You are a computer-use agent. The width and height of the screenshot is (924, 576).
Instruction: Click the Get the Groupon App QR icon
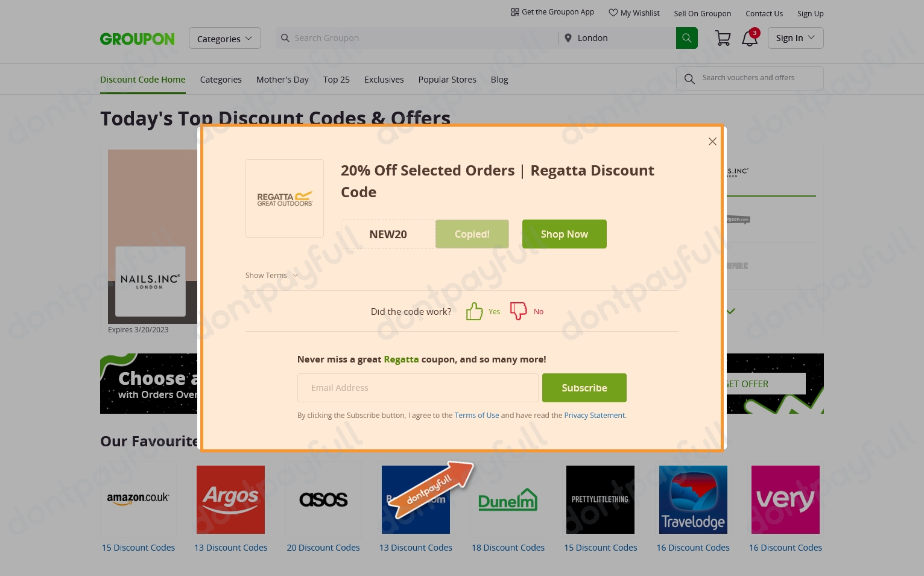(x=514, y=12)
